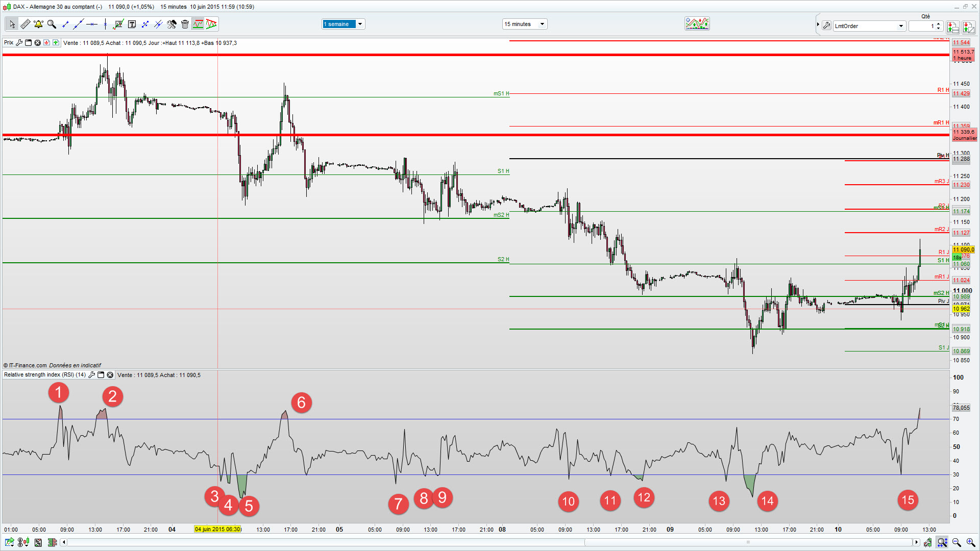980x551 pixels.
Task: Open the '15 minutes' timeframe dropdown
Action: click(542, 24)
